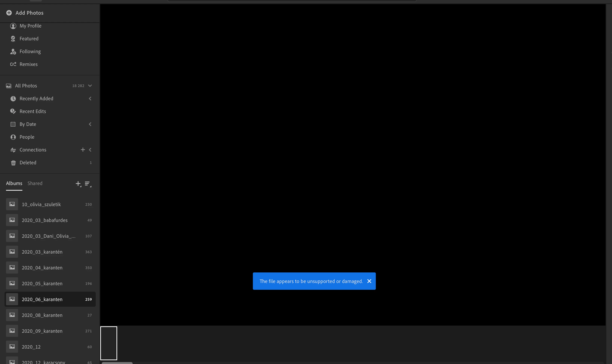Open the album sort options menu
Image resolution: width=612 pixels, height=364 pixels.
click(x=88, y=184)
